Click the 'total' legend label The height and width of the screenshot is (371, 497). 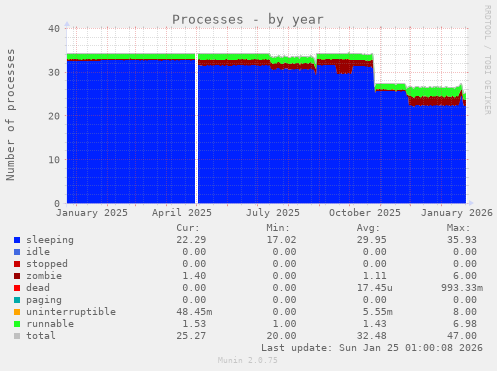pos(41,336)
